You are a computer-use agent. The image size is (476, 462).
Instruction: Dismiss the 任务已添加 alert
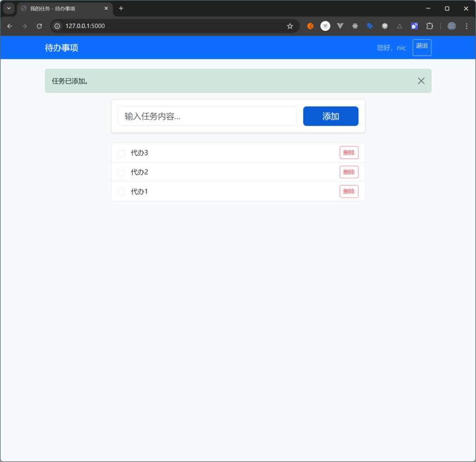coord(421,81)
